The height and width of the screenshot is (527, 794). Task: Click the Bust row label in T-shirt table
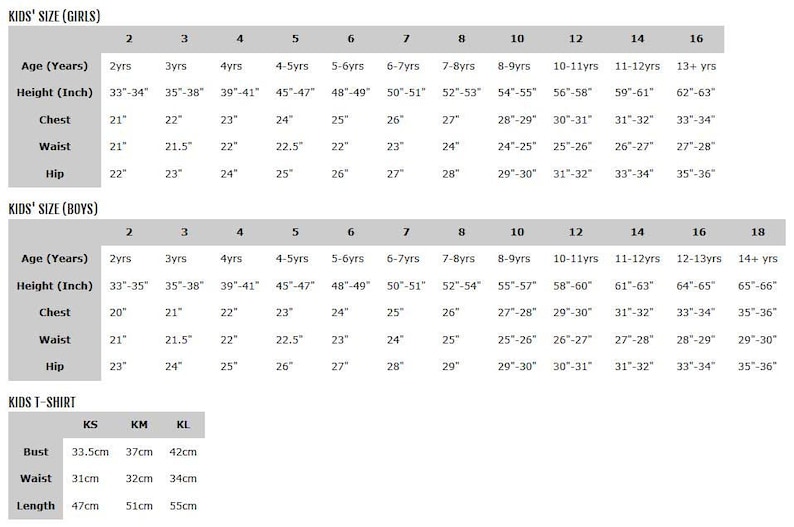tap(35, 452)
